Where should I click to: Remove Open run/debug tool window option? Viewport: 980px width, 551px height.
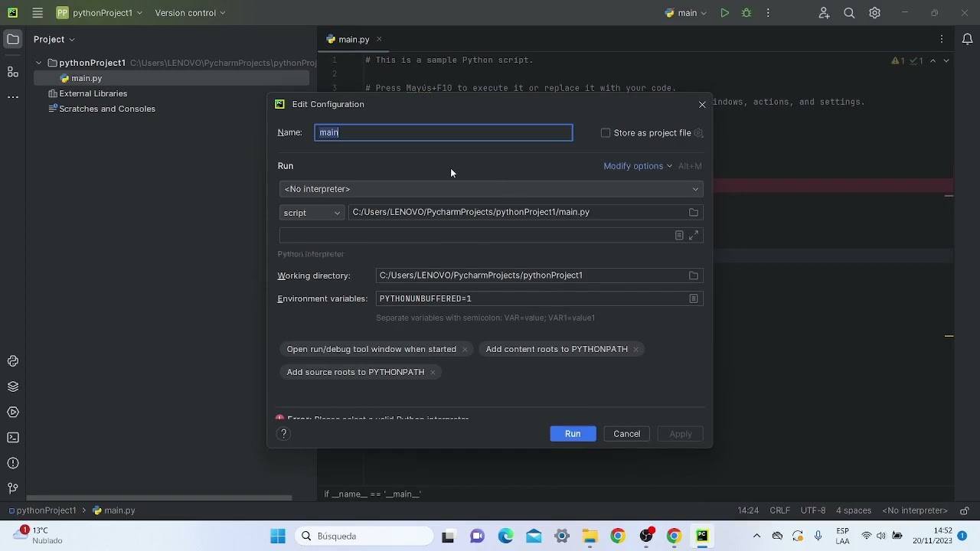tap(465, 349)
